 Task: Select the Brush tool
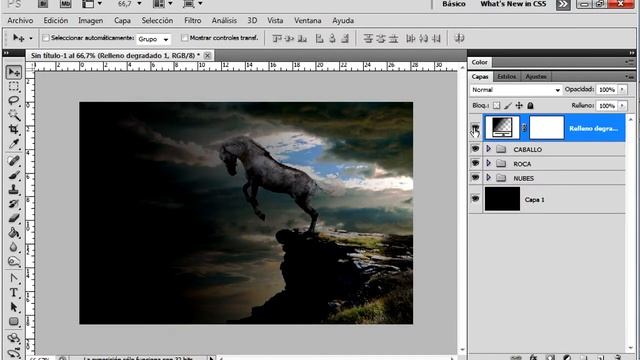[x=14, y=176]
